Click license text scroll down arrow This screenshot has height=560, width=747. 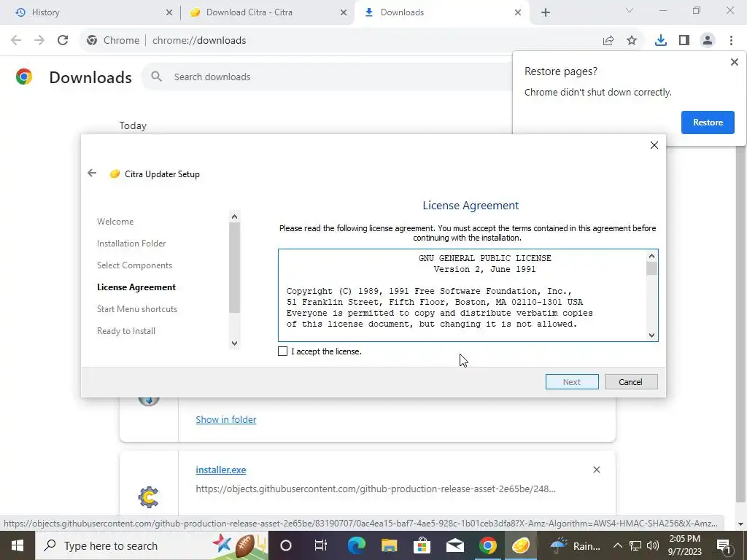[x=651, y=335]
